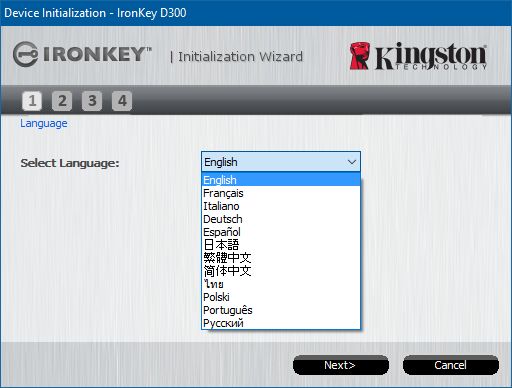This screenshot has width=512, height=388.
Task: Click the Initialization Wizard heading
Action: (x=240, y=56)
